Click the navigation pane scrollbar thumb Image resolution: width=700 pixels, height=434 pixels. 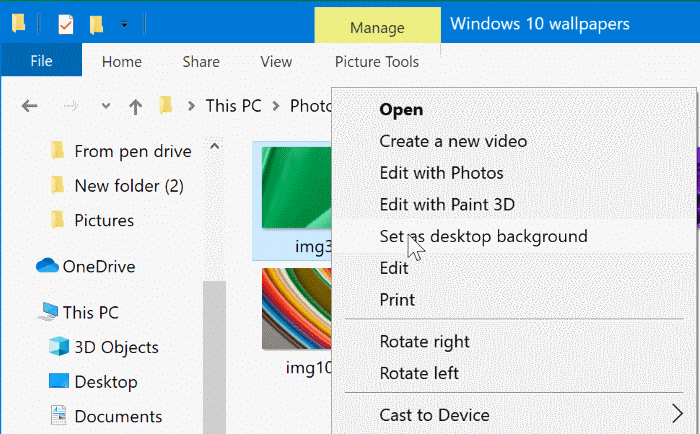click(215, 357)
